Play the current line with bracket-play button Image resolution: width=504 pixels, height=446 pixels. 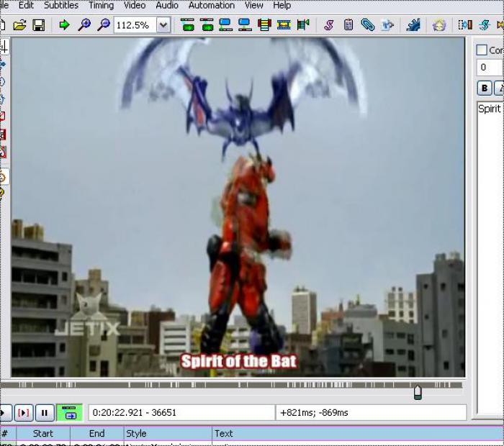[x=24, y=413]
